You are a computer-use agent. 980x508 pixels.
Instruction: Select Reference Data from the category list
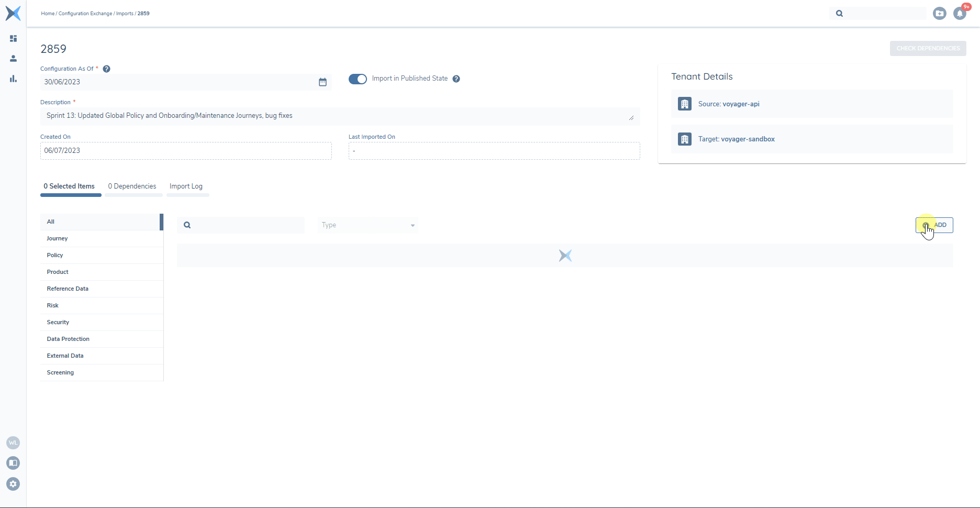coord(67,289)
